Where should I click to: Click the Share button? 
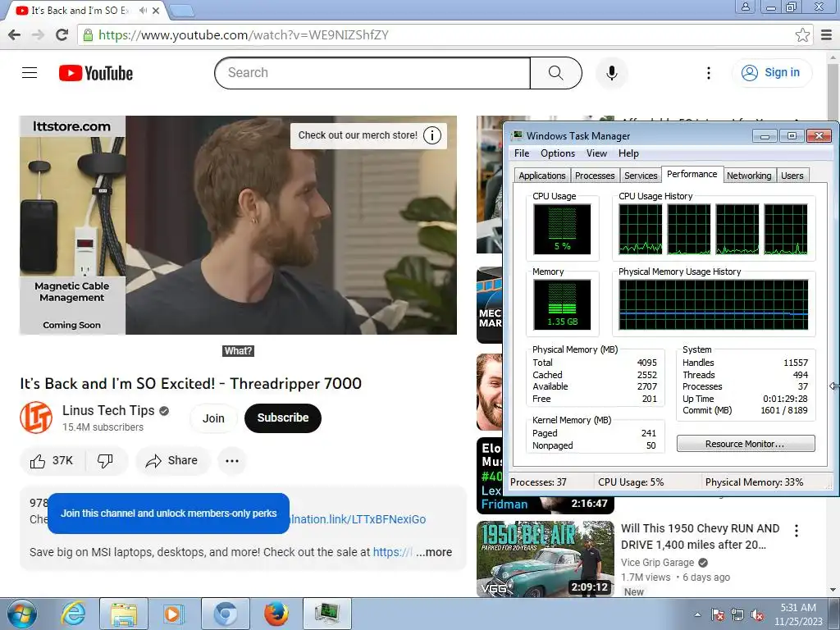[x=172, y=461]
